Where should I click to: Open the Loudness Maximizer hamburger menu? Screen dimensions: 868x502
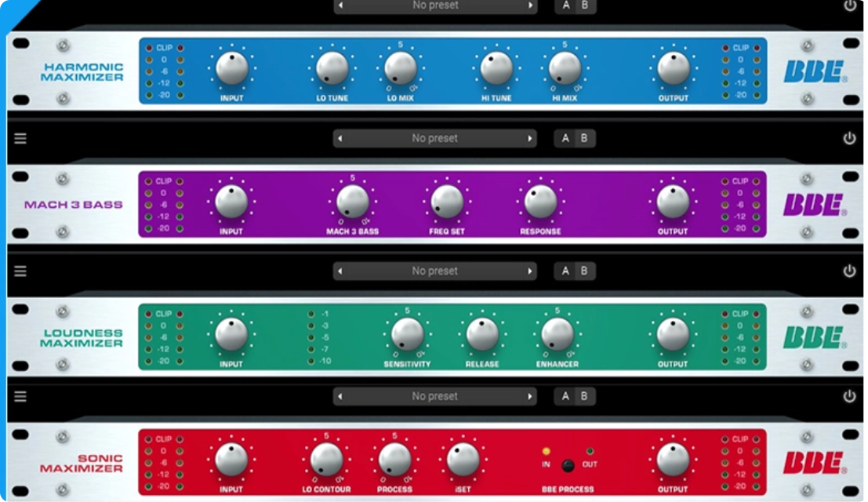click(x=20, y=271)
